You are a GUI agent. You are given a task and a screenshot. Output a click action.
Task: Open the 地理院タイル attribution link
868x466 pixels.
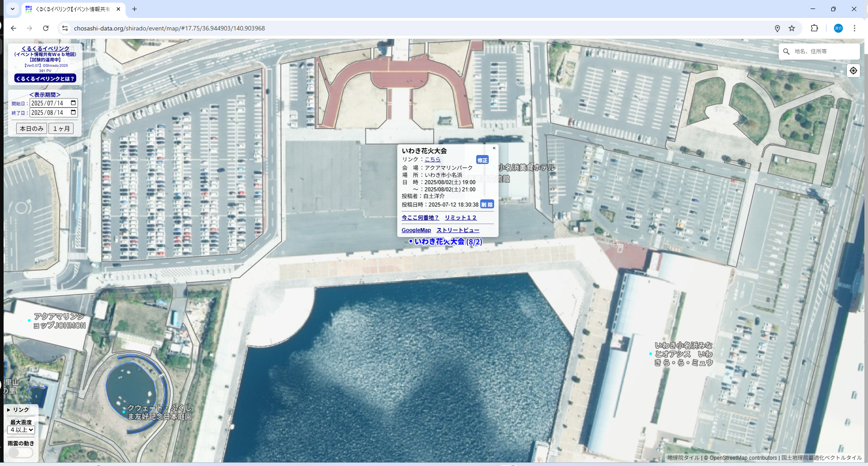[x=683, y=458]
